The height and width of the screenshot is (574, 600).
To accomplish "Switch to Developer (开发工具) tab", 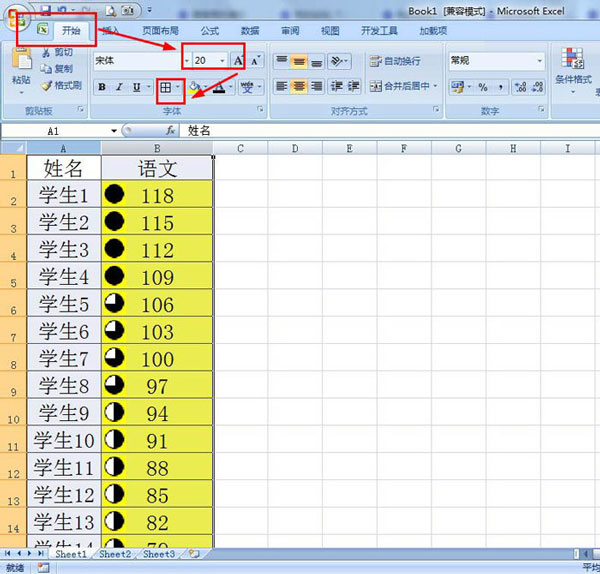I will tap(379, 31).
